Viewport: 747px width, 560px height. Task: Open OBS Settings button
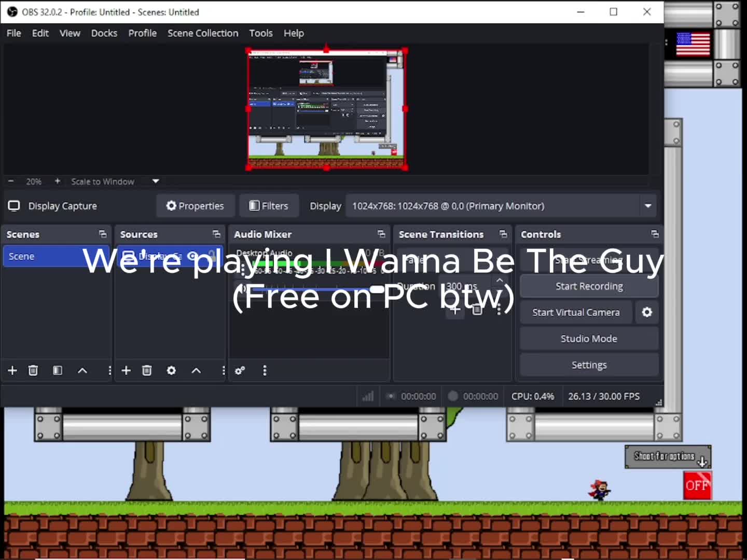point(589,365)
